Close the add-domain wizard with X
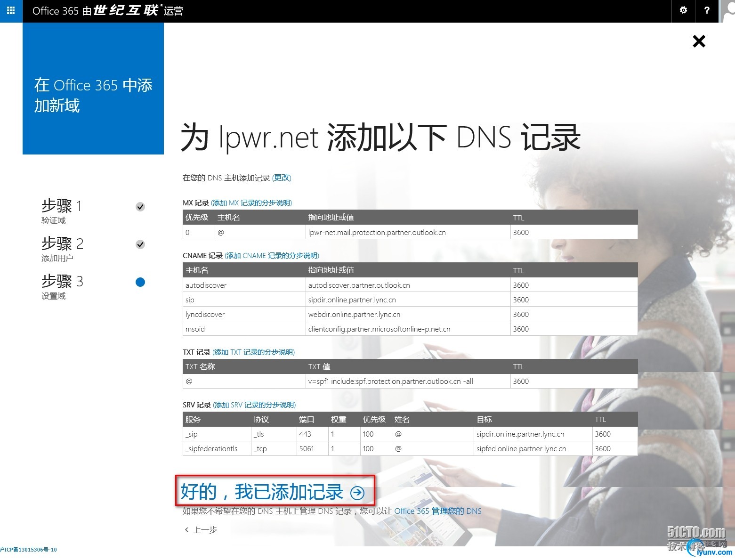 [x=699, y=41]
